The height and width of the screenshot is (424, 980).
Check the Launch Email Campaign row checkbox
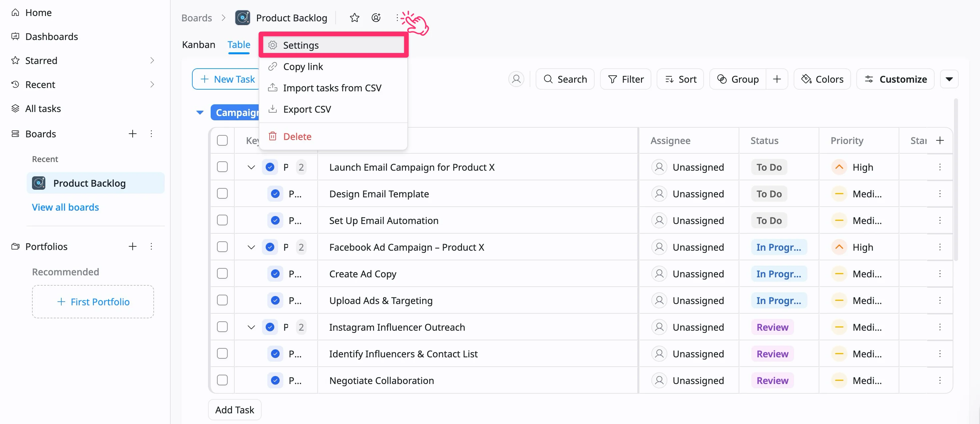[x=222, y=167]
